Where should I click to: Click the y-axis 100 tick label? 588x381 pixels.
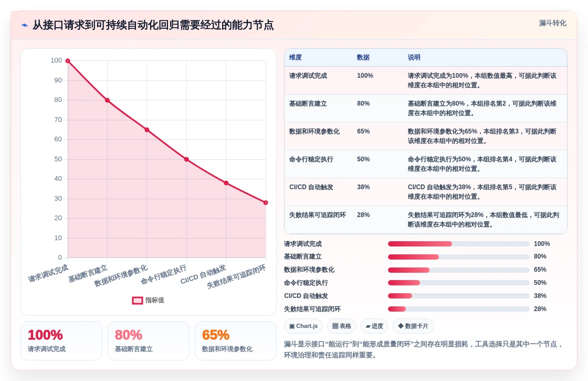[x=56, y=60]
